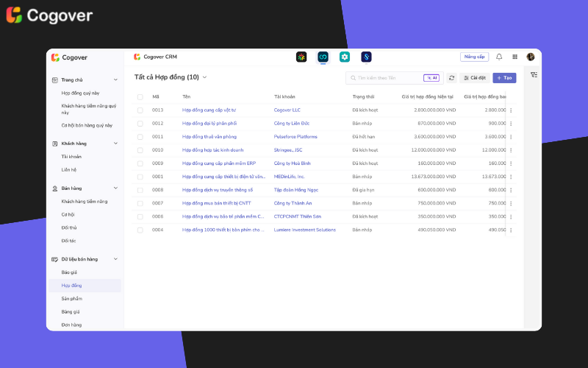Open the Hợp đồng thuê văn phòng link
The height and width of the screenshot is (368, 588).
click(209, 136)
